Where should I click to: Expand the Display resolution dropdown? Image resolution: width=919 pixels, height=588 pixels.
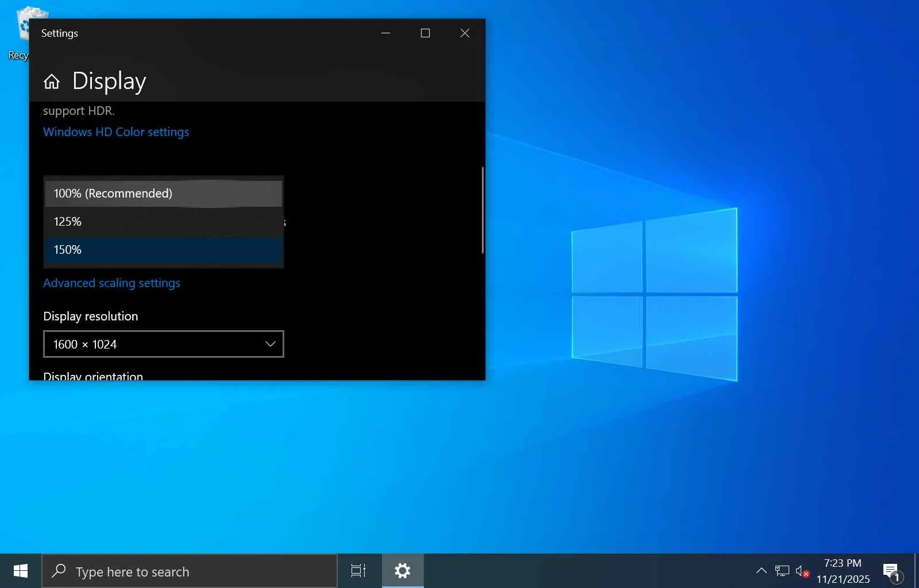[164, 344]
